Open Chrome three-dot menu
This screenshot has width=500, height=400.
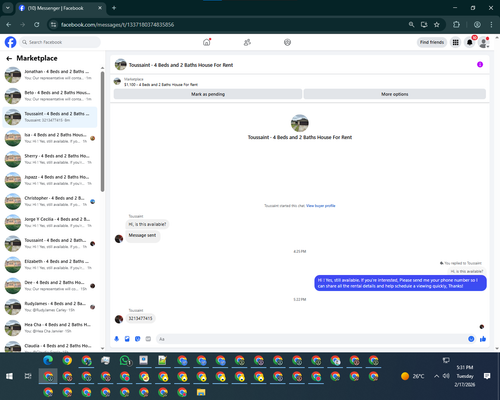[x=491, y=25]
